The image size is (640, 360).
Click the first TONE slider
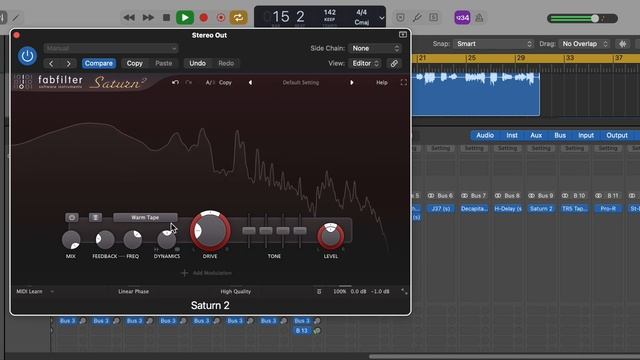(x=249, y=231)
